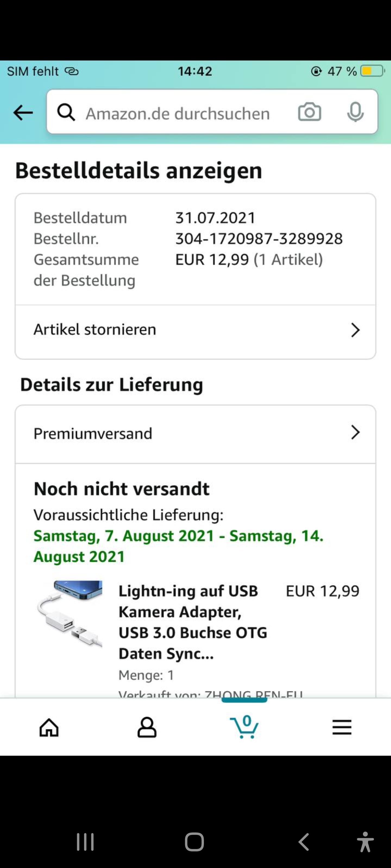Tap the accessibility figure icon
Image resolution: width=391 pixels, height=868 pixels.
point(365,842)
